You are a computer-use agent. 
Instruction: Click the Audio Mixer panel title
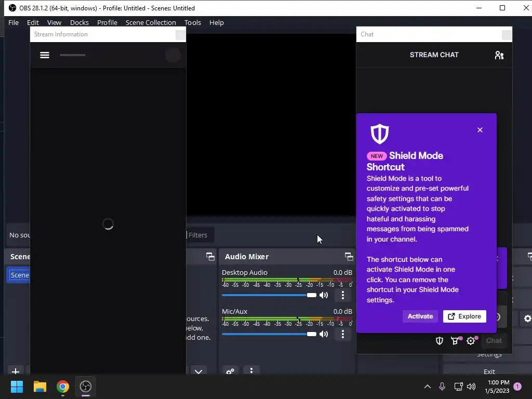tap(247, 257)
